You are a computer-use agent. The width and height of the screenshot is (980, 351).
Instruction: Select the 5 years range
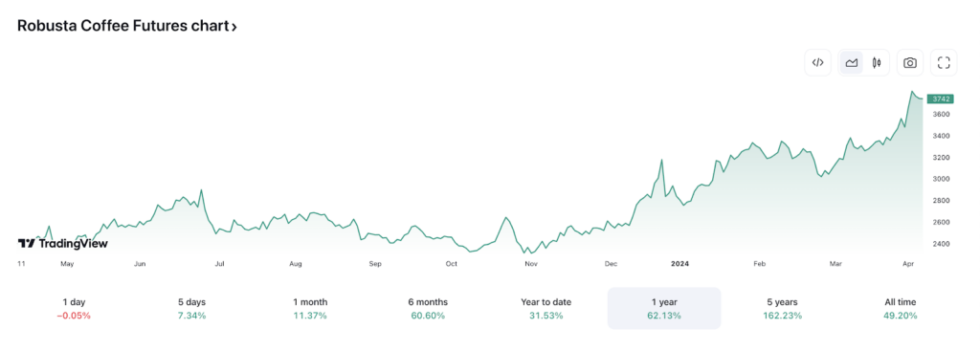(783, 309)
